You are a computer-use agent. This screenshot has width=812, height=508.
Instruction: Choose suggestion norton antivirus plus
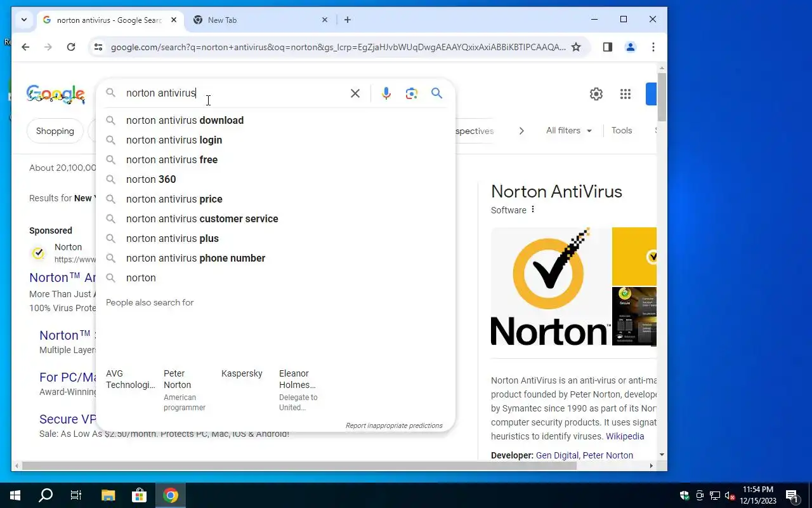(275, 238)
